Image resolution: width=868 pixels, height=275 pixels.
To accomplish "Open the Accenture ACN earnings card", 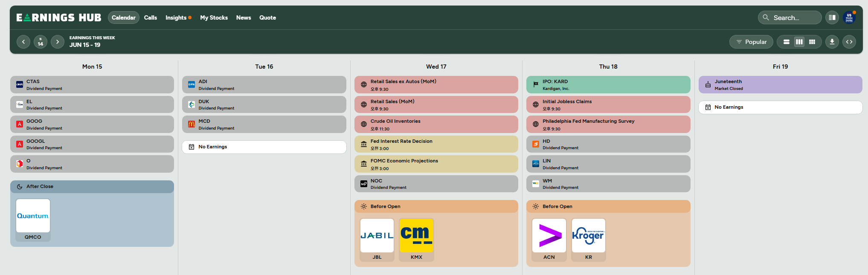I will click(549, 240).
